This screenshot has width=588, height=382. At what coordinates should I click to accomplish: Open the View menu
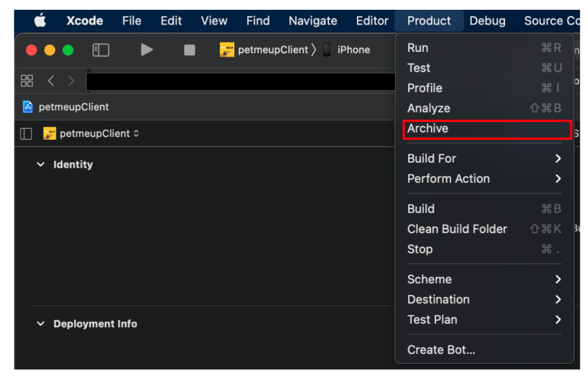tap(214, 21)
